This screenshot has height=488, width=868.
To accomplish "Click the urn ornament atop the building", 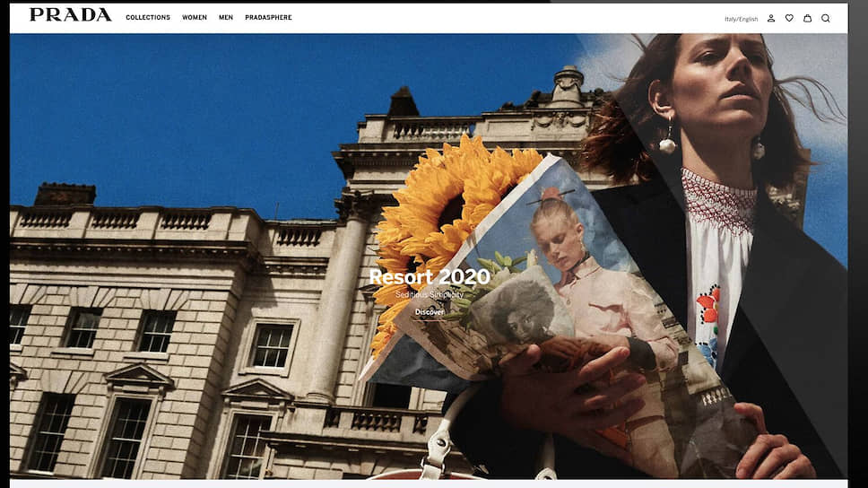I will (568, 87).
